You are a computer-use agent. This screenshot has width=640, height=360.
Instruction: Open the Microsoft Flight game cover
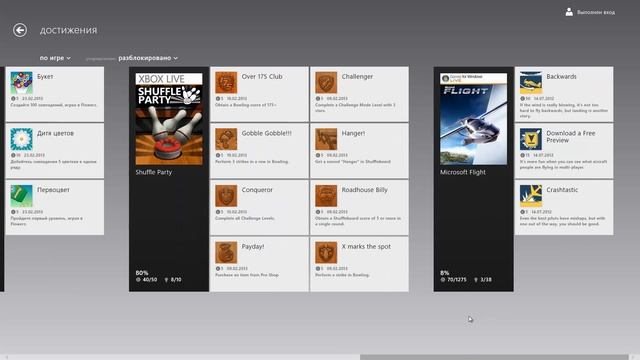[473, 119]
